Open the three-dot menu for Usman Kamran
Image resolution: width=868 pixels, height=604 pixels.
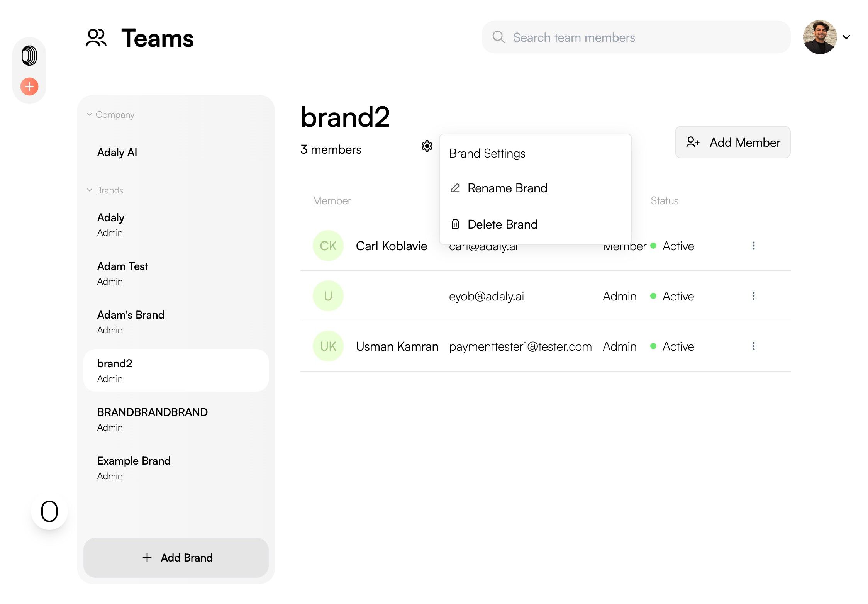753,346
